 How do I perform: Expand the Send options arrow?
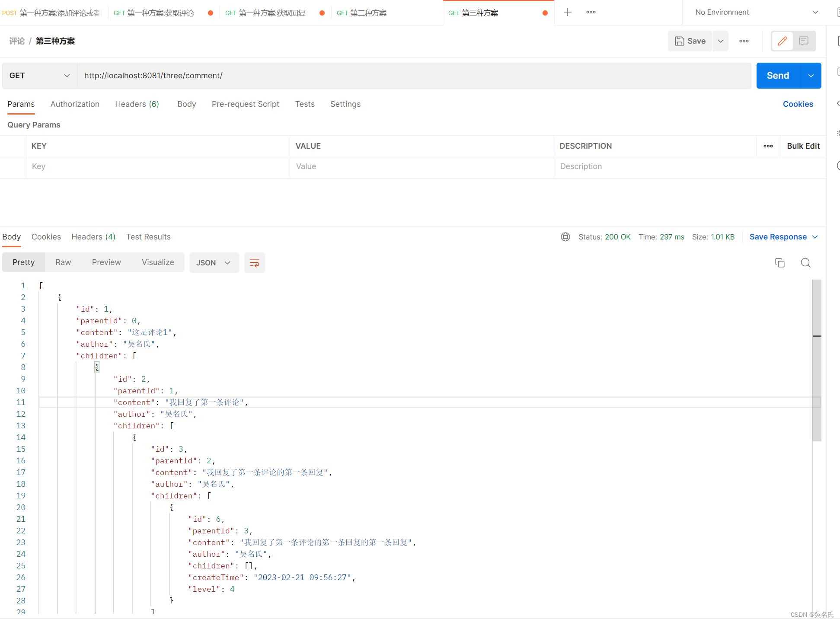tap(811, 76)
